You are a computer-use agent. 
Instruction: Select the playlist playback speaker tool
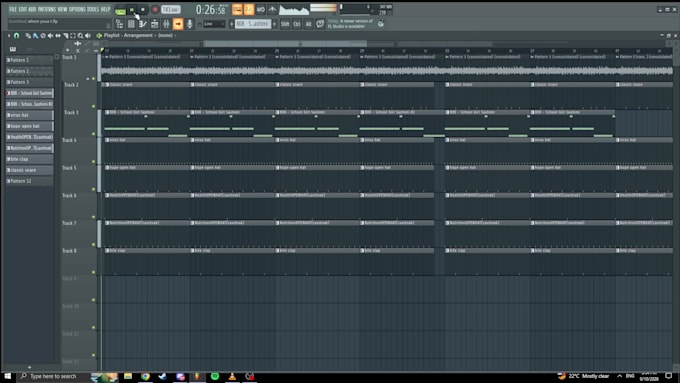point(88,36)
